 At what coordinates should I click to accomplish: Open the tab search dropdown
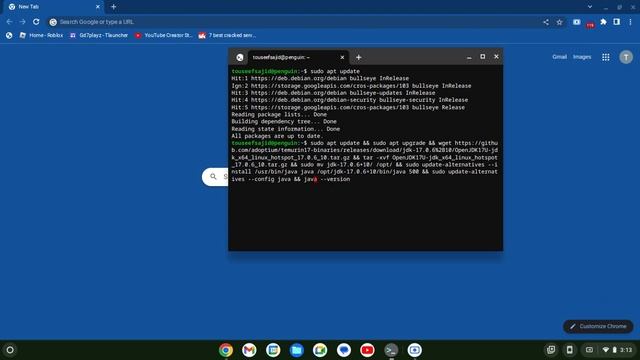590,7
